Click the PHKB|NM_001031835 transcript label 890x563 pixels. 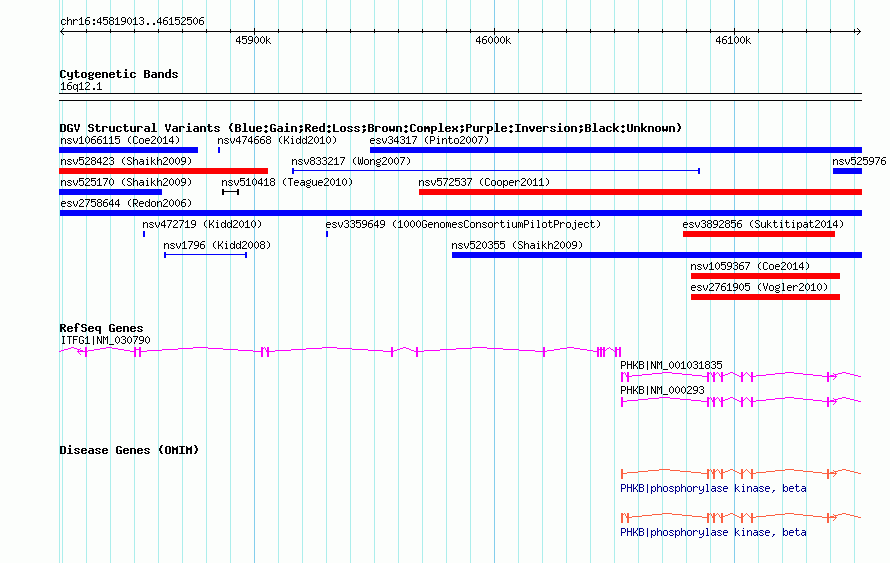click(671, 365)
